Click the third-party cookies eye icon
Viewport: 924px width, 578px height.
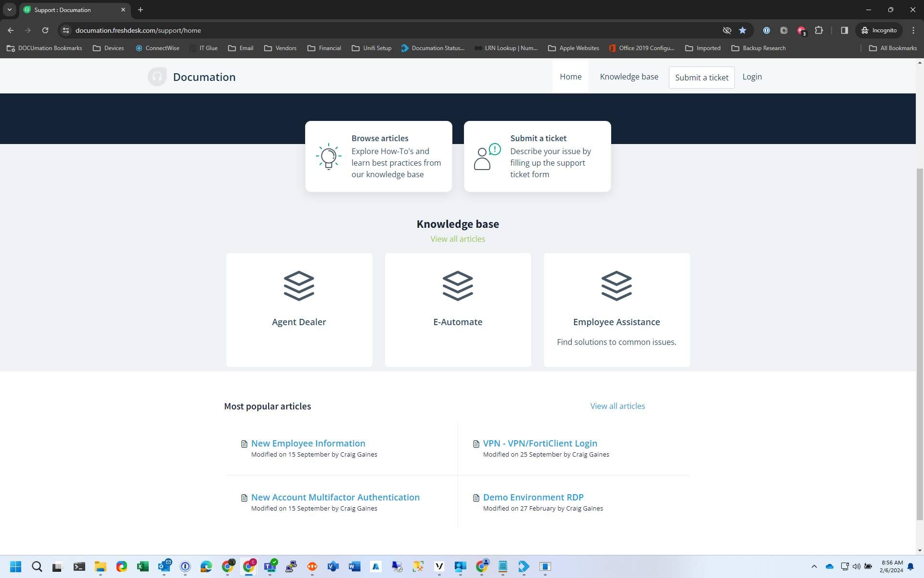pyautogui.click(x=727, y=30)
